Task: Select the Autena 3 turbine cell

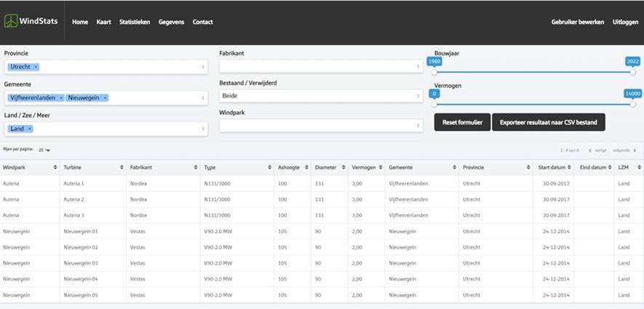Action: coord(93,215)
